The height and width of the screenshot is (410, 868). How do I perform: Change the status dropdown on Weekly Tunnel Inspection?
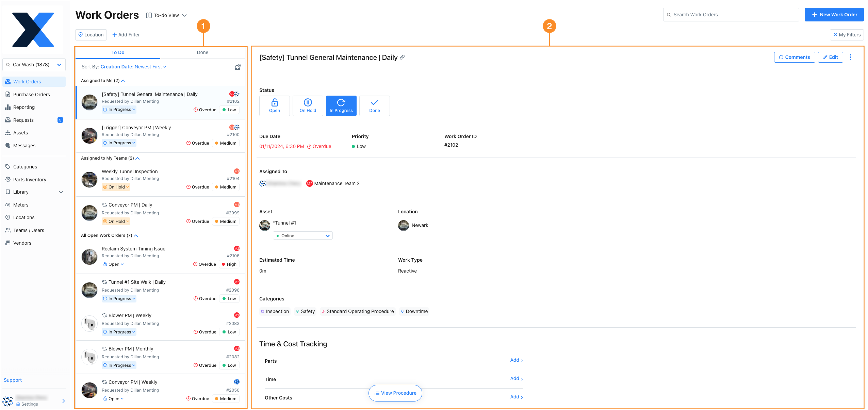[x=116, y=187]
